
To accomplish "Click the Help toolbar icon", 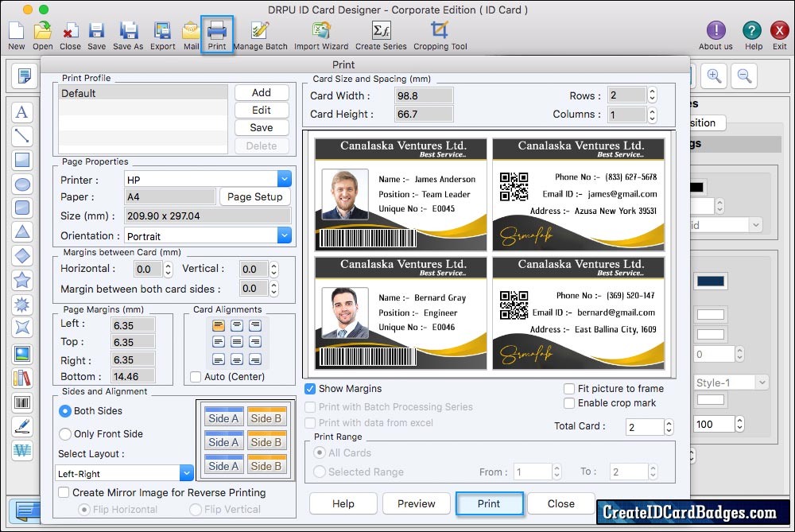I will [x=753, y=35].
